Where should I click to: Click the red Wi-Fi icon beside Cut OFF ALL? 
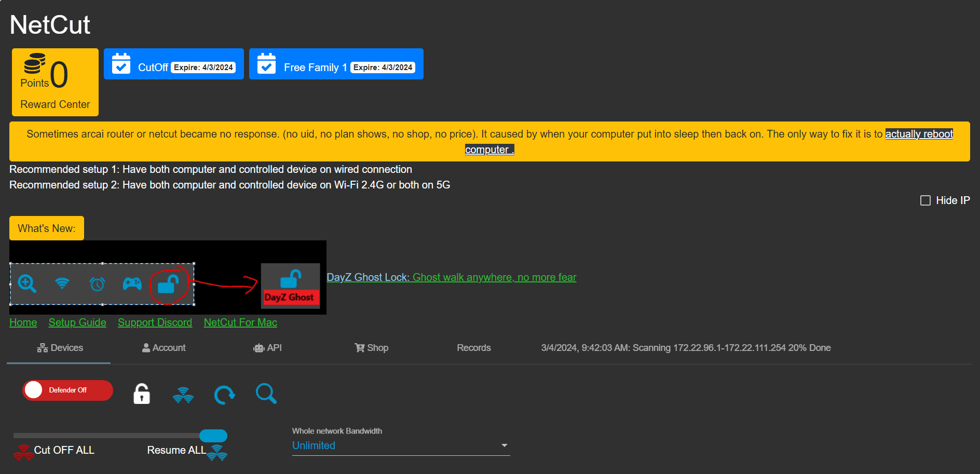[23, 453]
